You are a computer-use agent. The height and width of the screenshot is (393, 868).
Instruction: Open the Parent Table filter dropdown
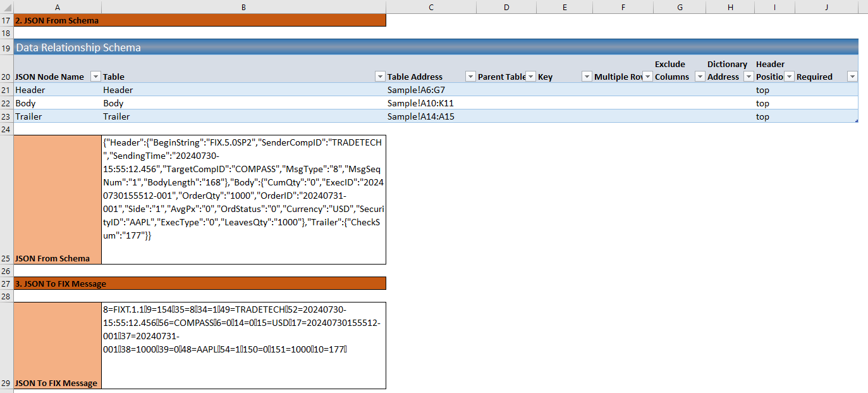530,77
